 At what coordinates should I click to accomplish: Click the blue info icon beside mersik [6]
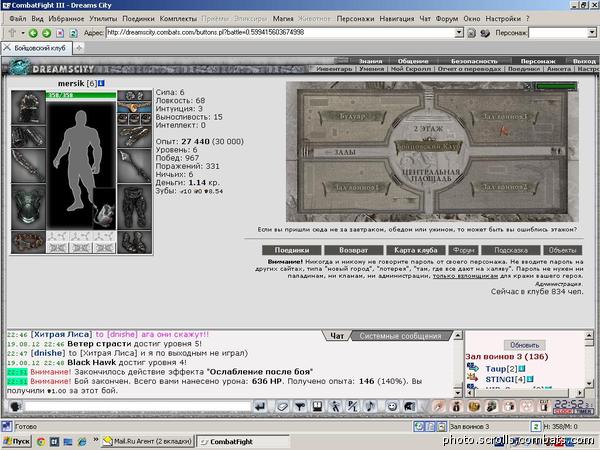tap(101, 83)
